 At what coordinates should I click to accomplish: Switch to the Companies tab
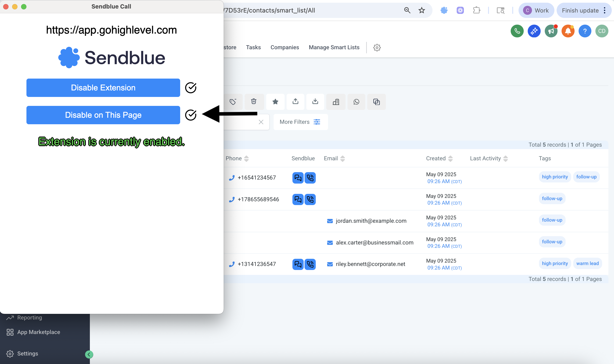click(x=285, y=47)
